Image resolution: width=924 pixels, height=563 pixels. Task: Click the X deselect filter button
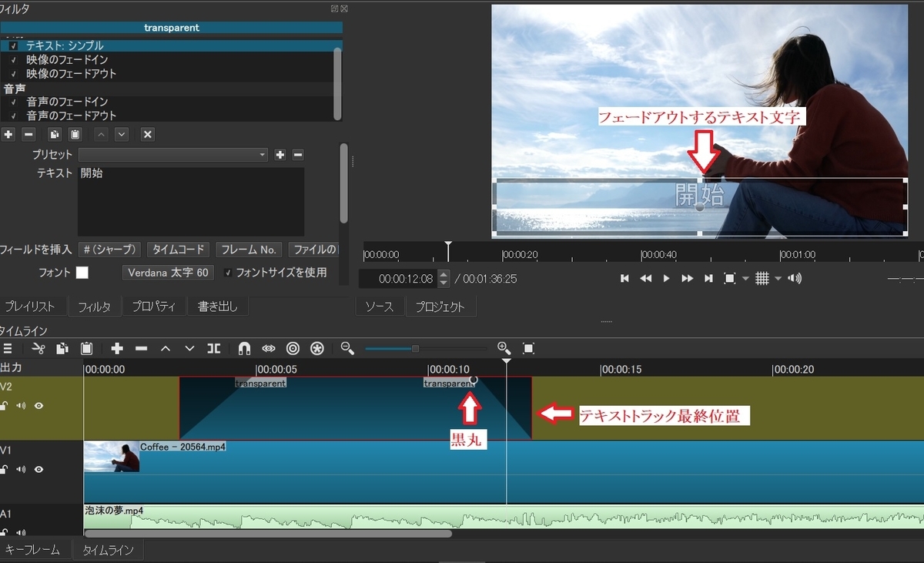[x=148, y=134]
